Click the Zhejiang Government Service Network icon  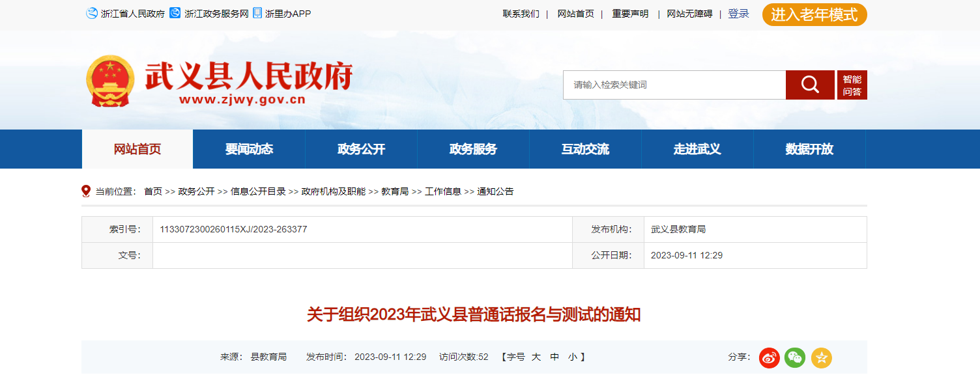pos(175,13)
